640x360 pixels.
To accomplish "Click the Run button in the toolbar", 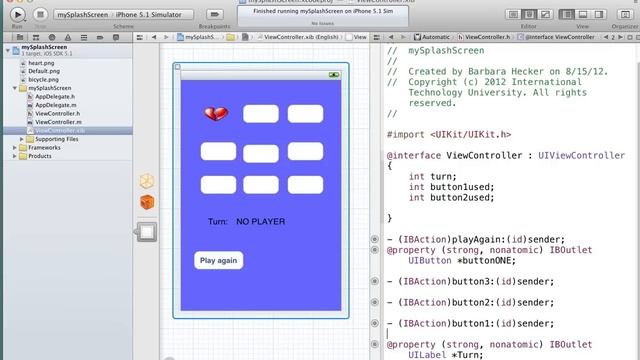I will [17, 15].
